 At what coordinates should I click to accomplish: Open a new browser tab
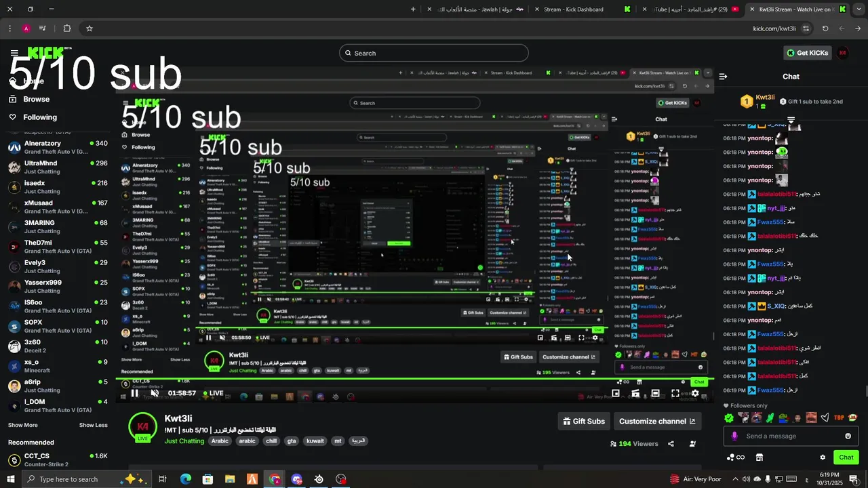pos(414,9)
